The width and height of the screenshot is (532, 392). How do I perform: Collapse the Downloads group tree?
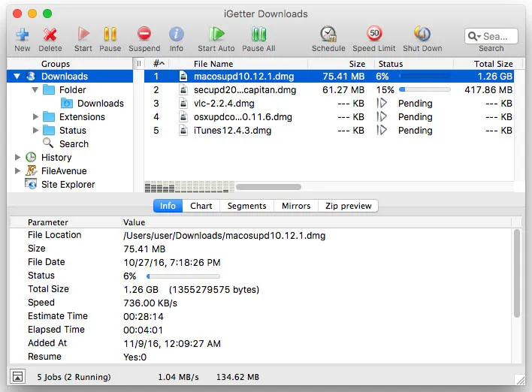point(18,77)
